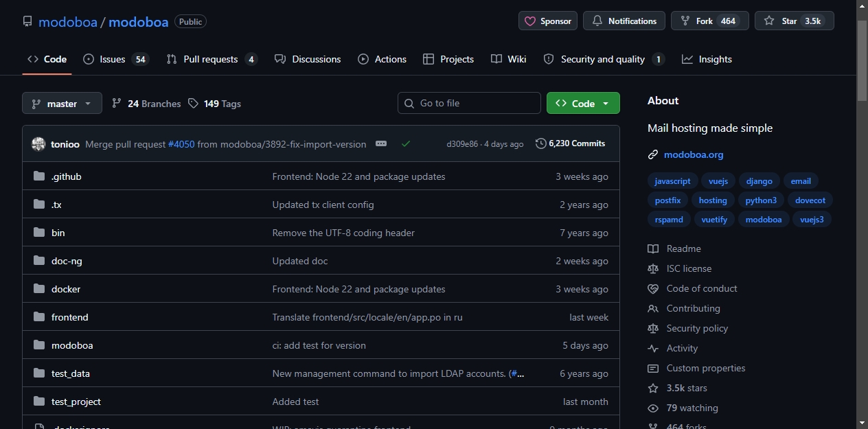Click the ISC license scale icon

pos(653,268)
